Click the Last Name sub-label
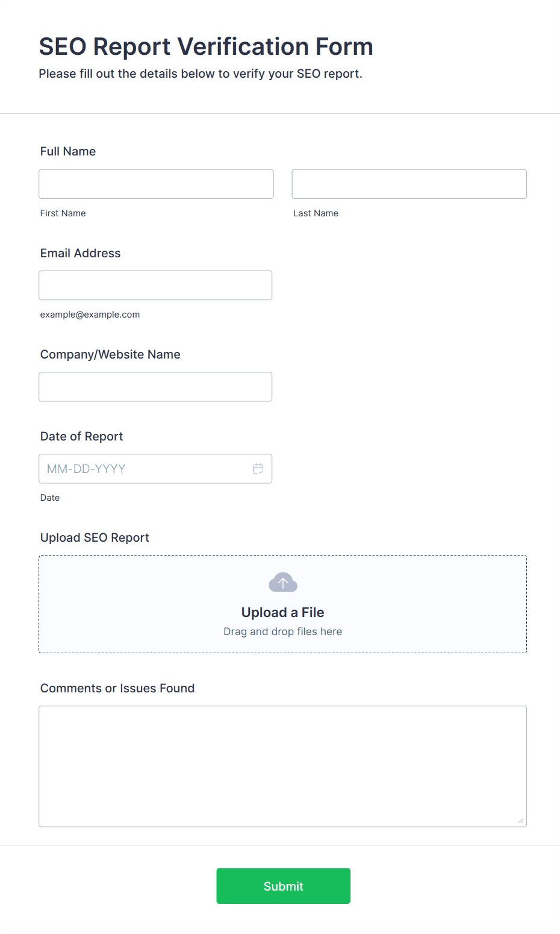The image size is (560, 934). [316, 213]
